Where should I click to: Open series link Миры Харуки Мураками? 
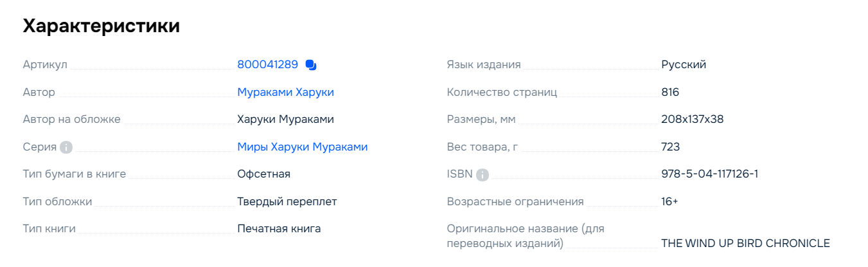[x=303, y=147]
